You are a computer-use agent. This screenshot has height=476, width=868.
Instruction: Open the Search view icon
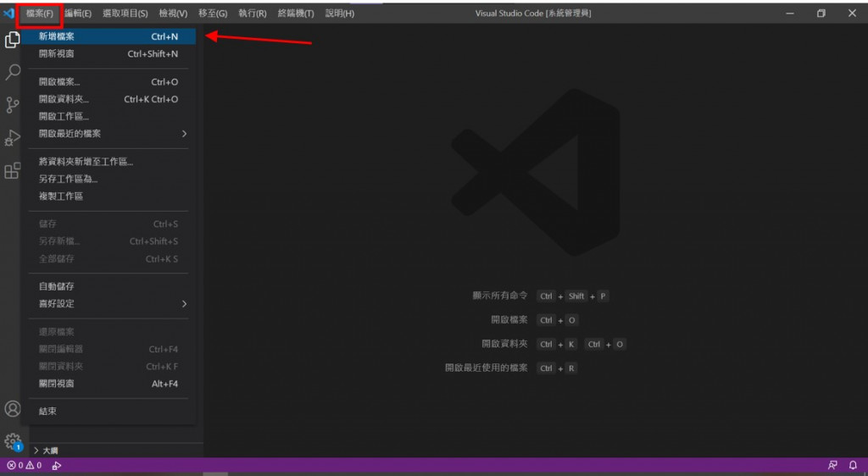12,72
